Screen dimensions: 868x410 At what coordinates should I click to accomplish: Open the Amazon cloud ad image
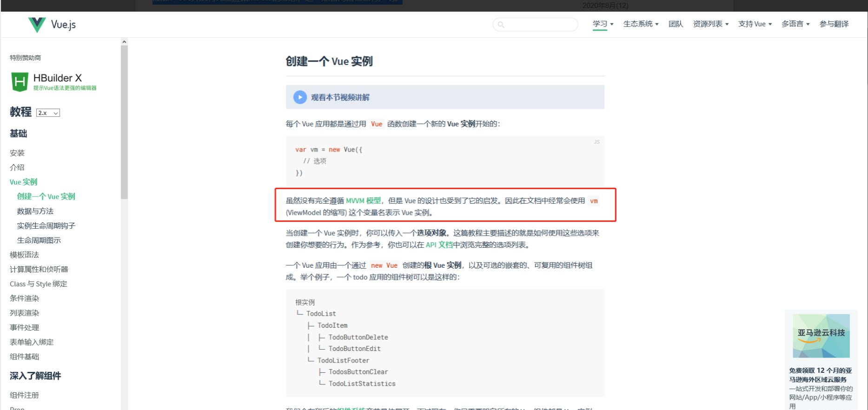(x=821, y=336)
